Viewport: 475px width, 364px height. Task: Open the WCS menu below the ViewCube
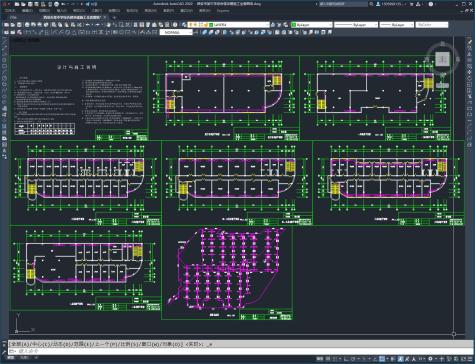[x=442, y=86]
